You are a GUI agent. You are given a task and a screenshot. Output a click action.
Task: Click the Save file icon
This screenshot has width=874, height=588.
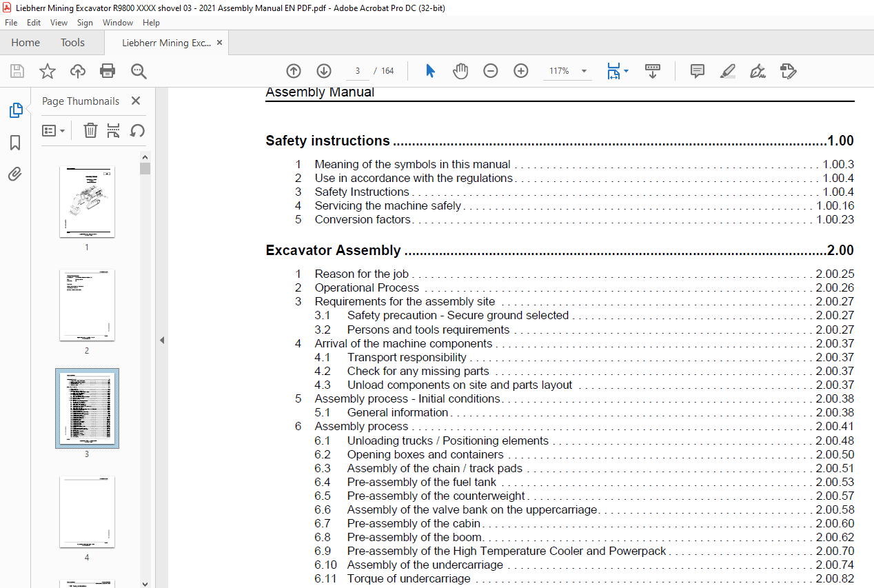17,71
